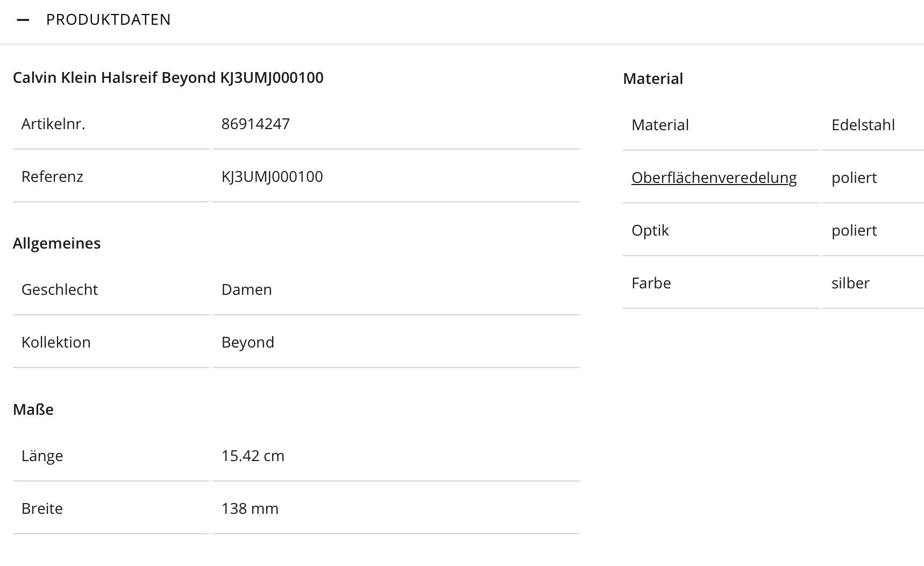Click the Breite value 138 mm
The width and height of the screenshot is (924, 566).
pos(250,508)
